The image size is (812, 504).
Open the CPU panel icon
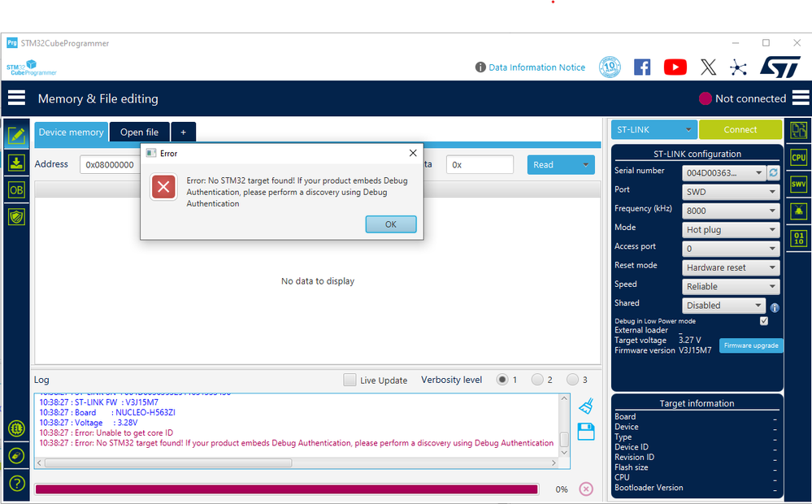[798, 157]
